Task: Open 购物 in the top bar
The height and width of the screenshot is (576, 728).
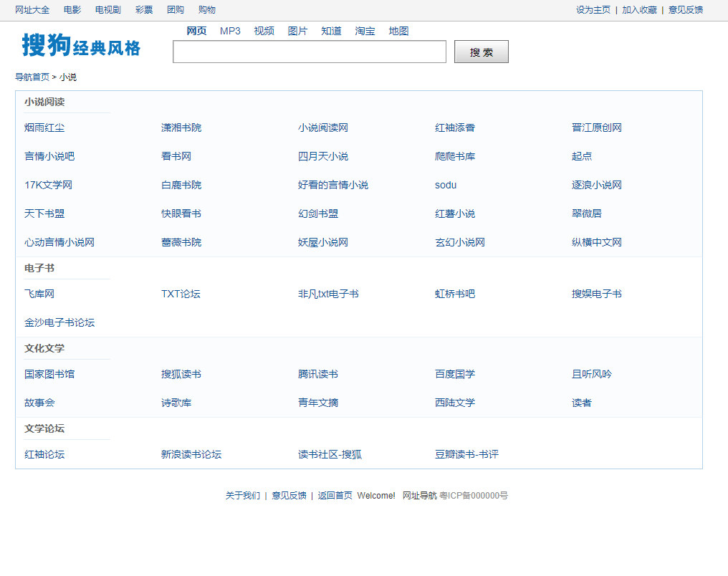Action: [206, 10]
